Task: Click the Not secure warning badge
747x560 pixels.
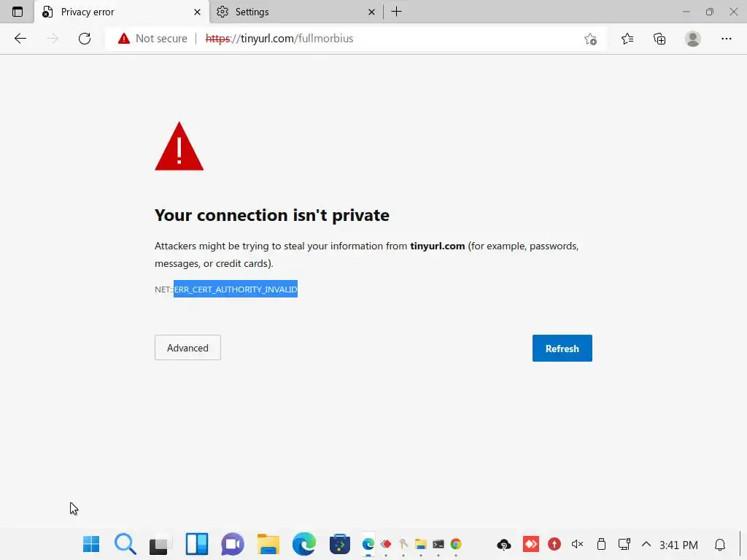Action: pyautogui.click(x=153, y=39)
